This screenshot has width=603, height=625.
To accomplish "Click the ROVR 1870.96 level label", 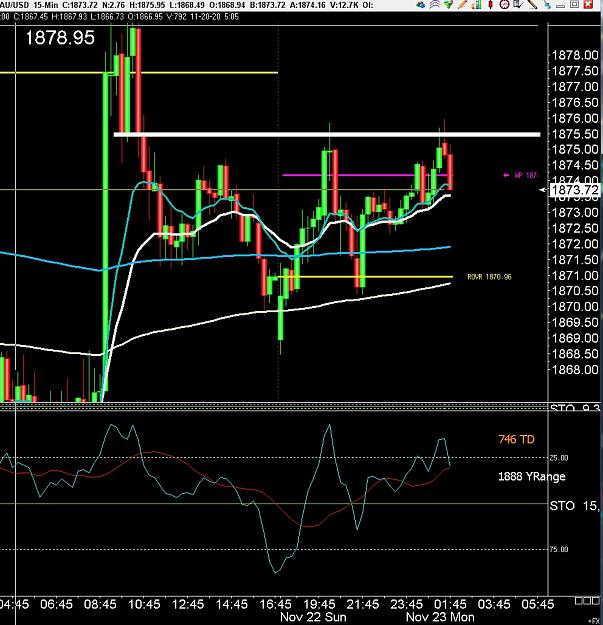I will pos(489,277).
